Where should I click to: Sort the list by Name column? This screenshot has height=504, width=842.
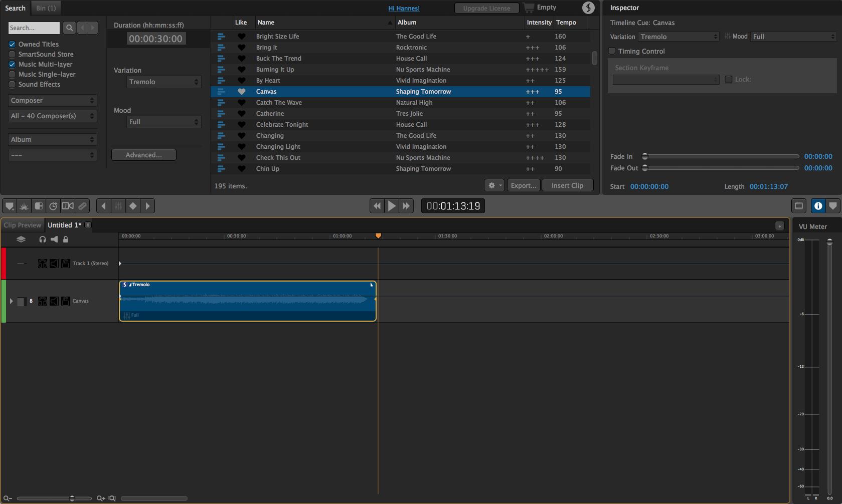click(x=324, y=23)
